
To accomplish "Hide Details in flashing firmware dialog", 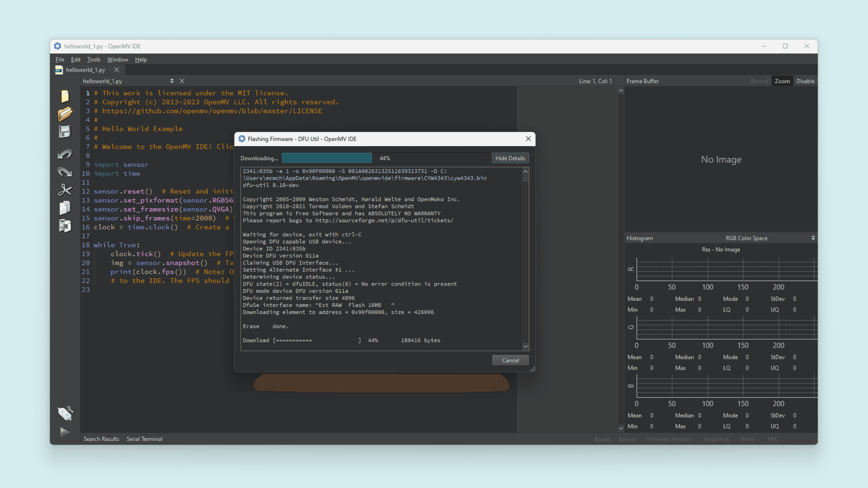I will pyautogui.click(x=510, y=158).
